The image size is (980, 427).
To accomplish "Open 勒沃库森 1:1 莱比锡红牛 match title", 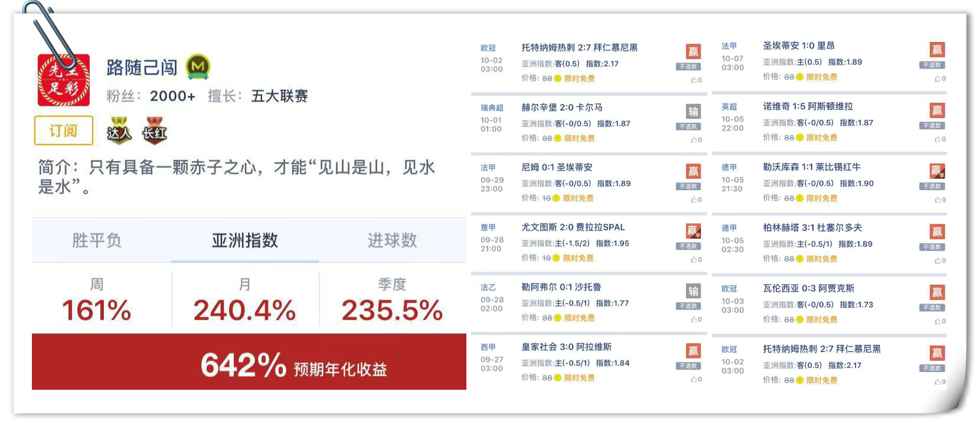I will (x=811, y=167).
